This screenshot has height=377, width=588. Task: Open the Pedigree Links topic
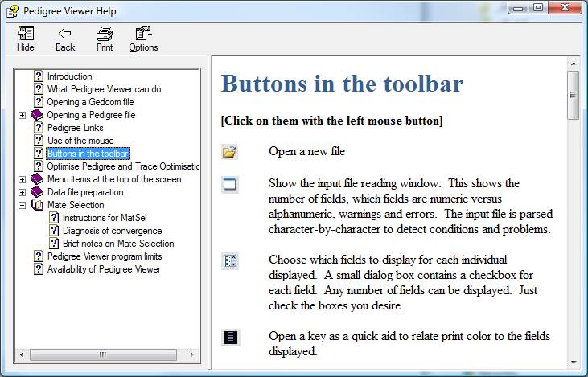(x=75, y=128)
